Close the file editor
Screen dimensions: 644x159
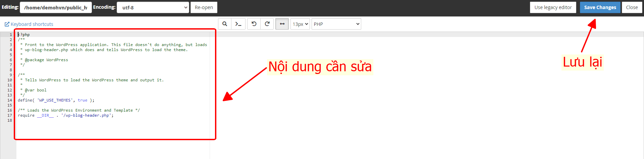click(x=632, y=7)
